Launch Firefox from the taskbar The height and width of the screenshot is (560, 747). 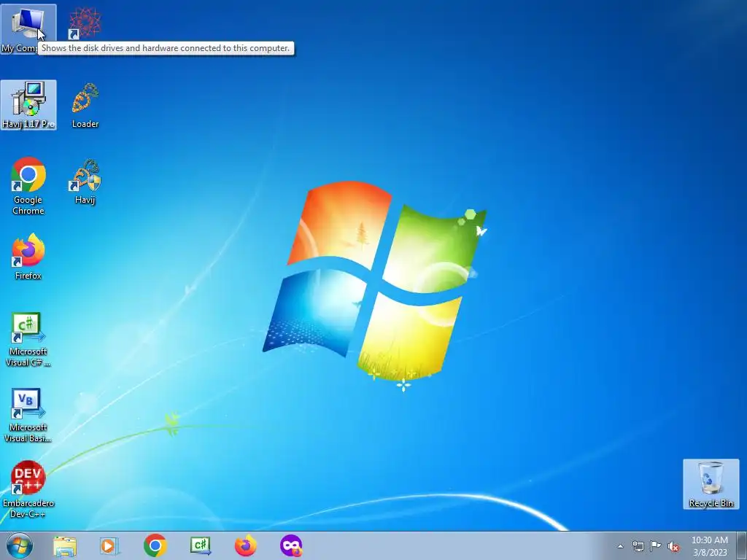[x=245, y=545]
